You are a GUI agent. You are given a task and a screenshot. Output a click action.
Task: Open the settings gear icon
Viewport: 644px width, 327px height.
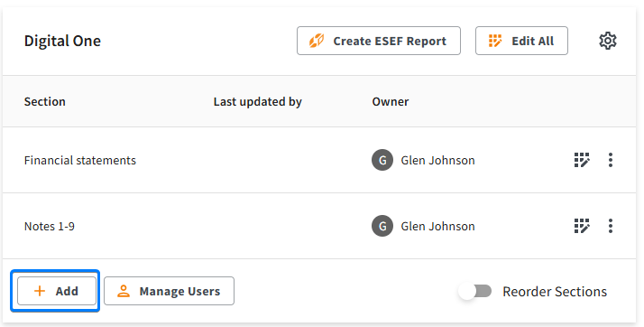607,41
